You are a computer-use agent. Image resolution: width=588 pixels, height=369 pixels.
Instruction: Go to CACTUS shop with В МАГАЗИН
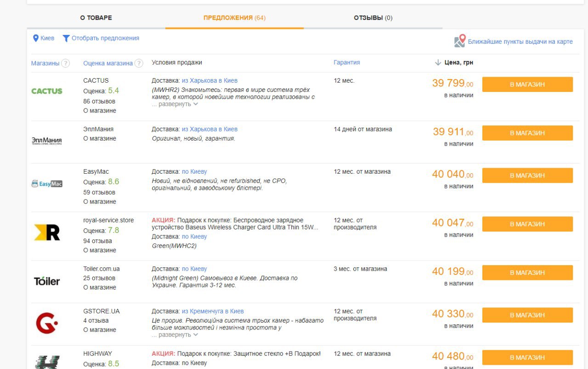[x=527, y=85]
